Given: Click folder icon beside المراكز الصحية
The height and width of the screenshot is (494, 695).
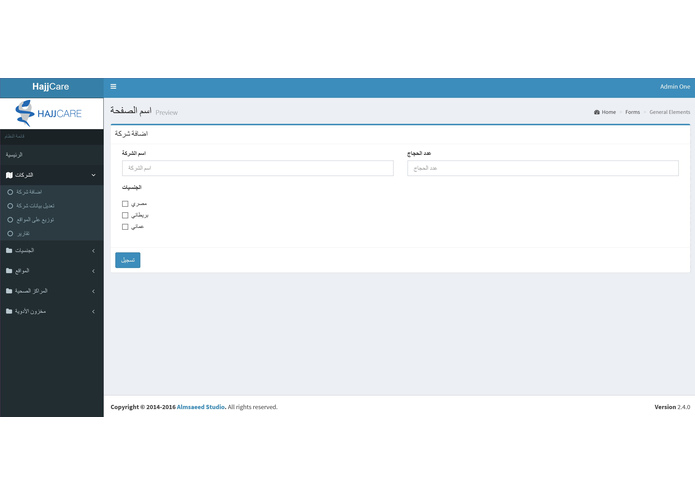Looking at the screenshot, I should pyautogui.click(x=9, y=291).
